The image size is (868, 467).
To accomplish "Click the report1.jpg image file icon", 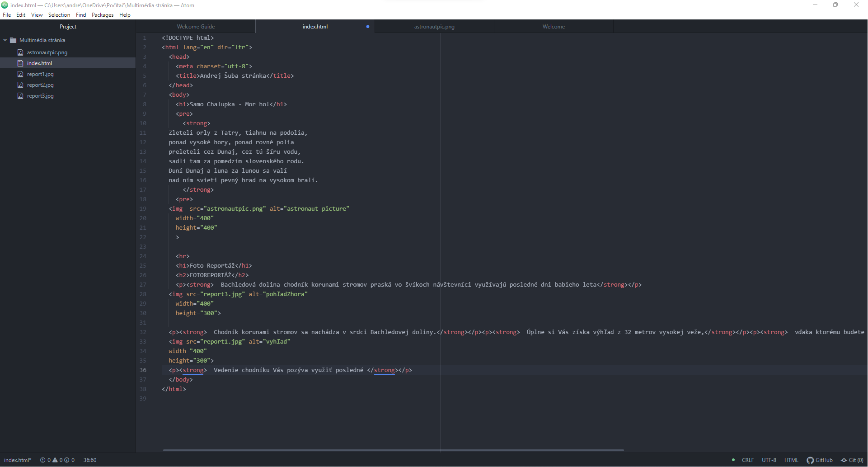I will coord(20,74).
